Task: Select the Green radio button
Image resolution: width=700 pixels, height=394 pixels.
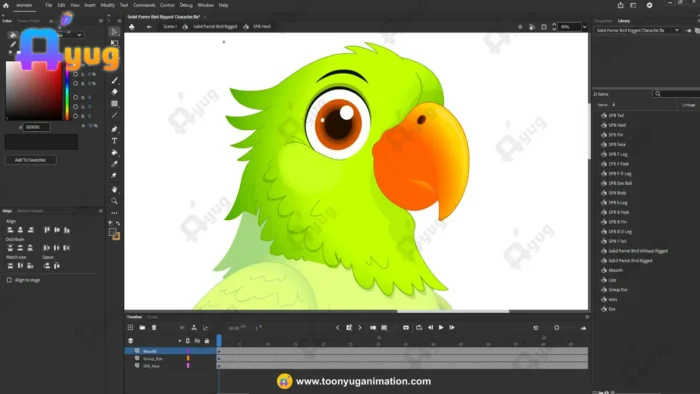Action: (x=75, y=107)
